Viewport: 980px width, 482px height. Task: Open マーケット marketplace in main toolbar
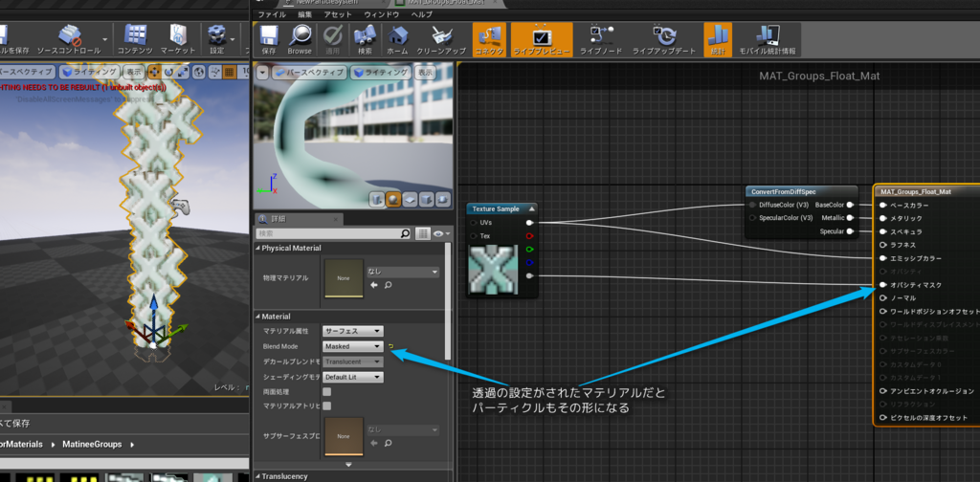(178, 40)
